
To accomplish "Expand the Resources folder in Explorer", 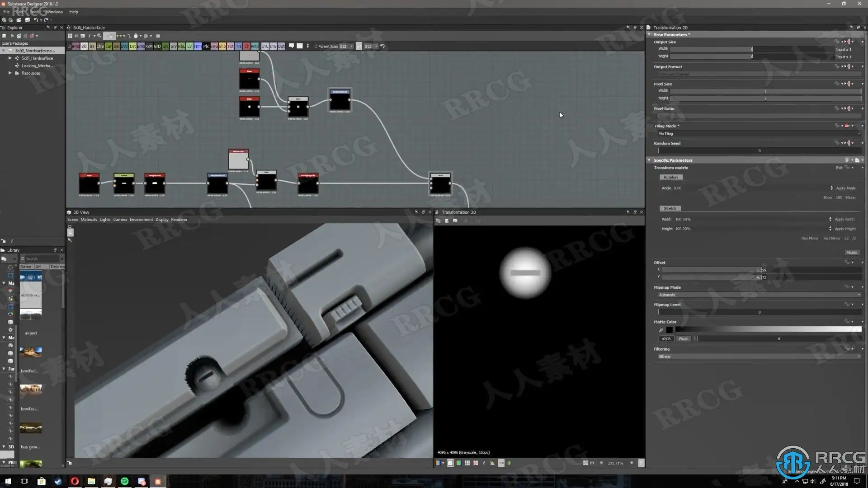I will [10, 73].
